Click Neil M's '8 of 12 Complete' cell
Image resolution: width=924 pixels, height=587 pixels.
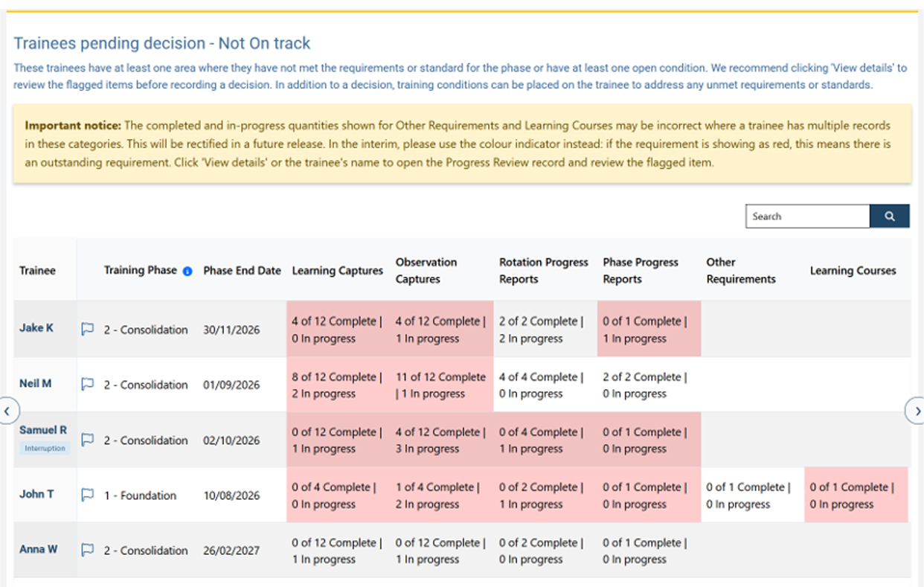[338, 385]
